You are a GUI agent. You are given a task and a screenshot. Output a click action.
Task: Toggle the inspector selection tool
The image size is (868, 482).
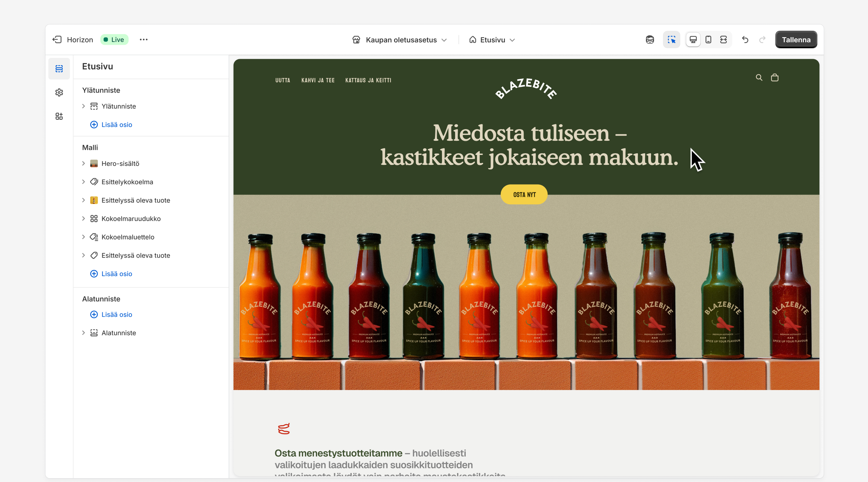pyautogui.click(x=671, y=40)
